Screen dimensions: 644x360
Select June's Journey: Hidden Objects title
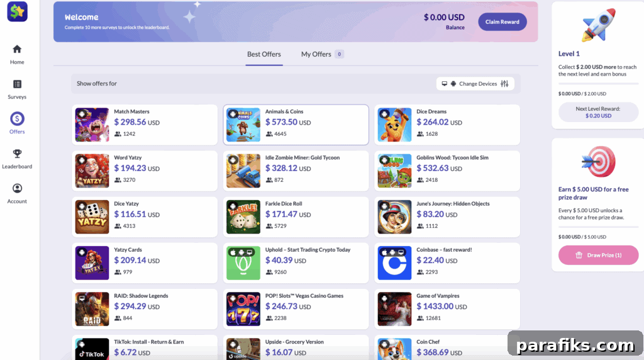pos(453,203)
